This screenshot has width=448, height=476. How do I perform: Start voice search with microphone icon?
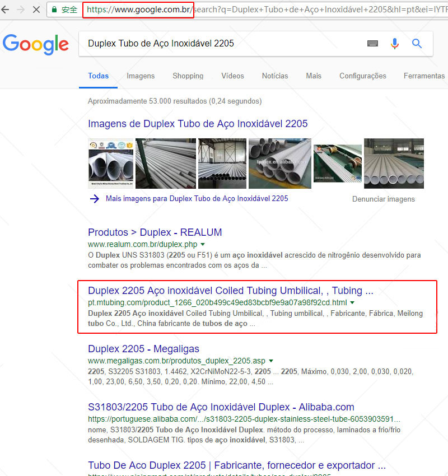point(395,44)
